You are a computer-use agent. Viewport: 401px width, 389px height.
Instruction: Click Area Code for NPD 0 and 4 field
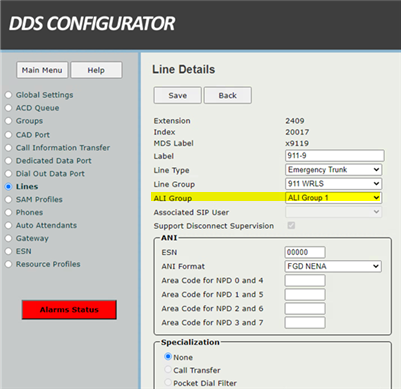[x=305, y=280]
